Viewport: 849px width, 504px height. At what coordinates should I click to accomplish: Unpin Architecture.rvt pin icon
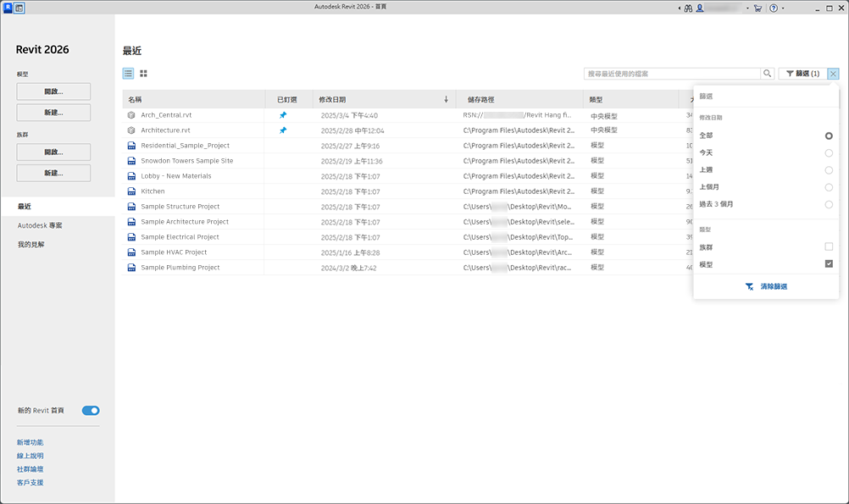(x=283, y=130)
